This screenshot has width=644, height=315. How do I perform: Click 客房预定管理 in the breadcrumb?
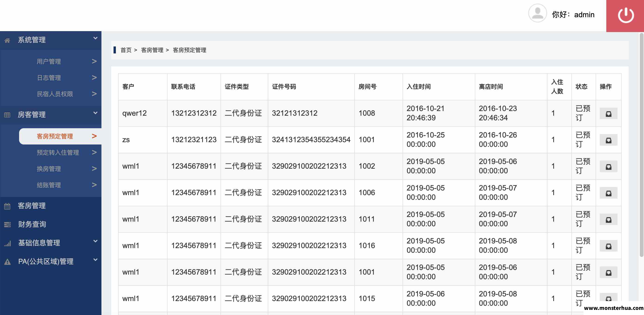pos(189,50)
